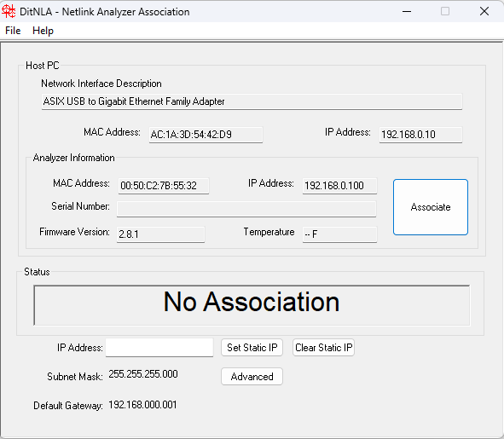Viewport: 504px width, 439px height.
Task: Click the Default Gateway label
Action: tap(68, 406)
